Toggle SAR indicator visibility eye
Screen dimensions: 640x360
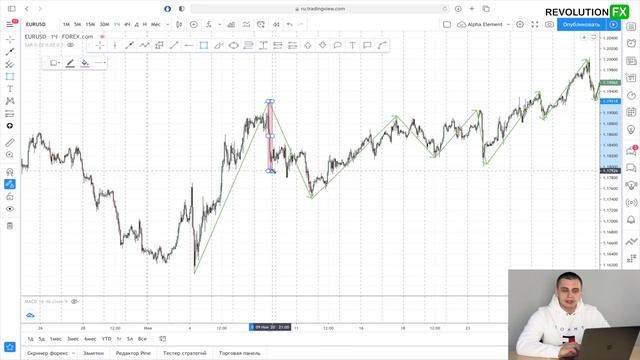[x=70, y=45]
